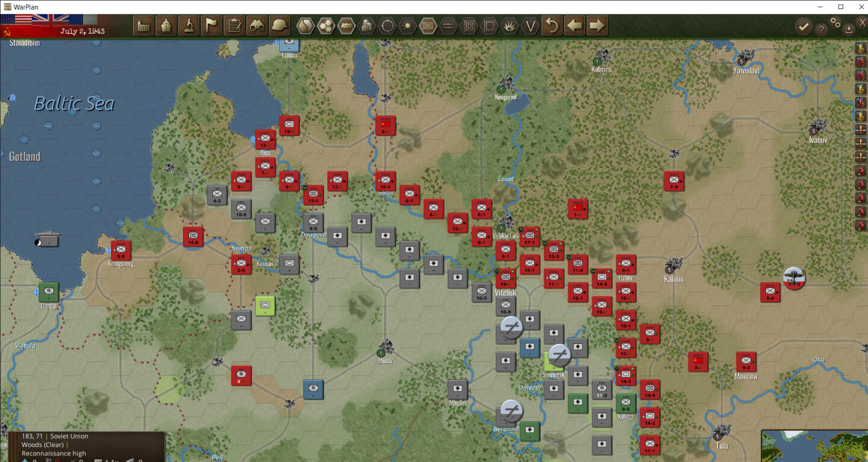
Task: Open reports via the clipboard icon
Action: click(234, 26)
